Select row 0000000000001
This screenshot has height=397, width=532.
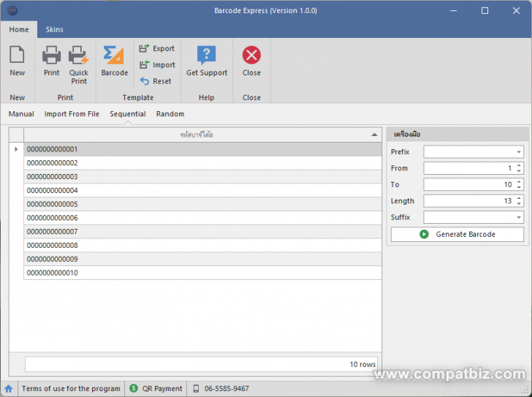point(202,149)
